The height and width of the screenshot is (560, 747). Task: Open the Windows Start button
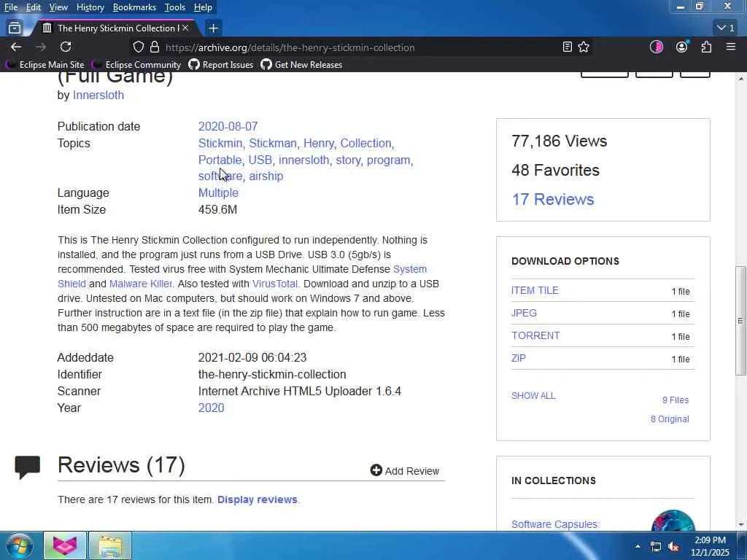[x=19, y=545]
